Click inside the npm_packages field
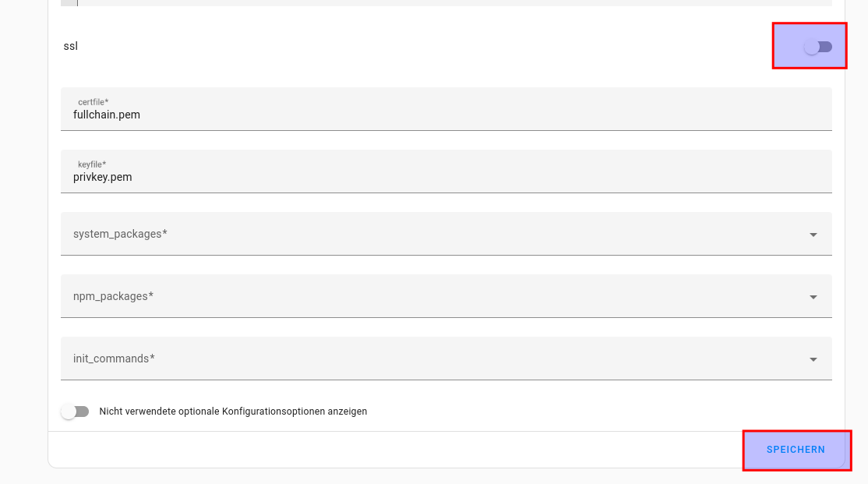868x484 pixels. coord(390,296)
